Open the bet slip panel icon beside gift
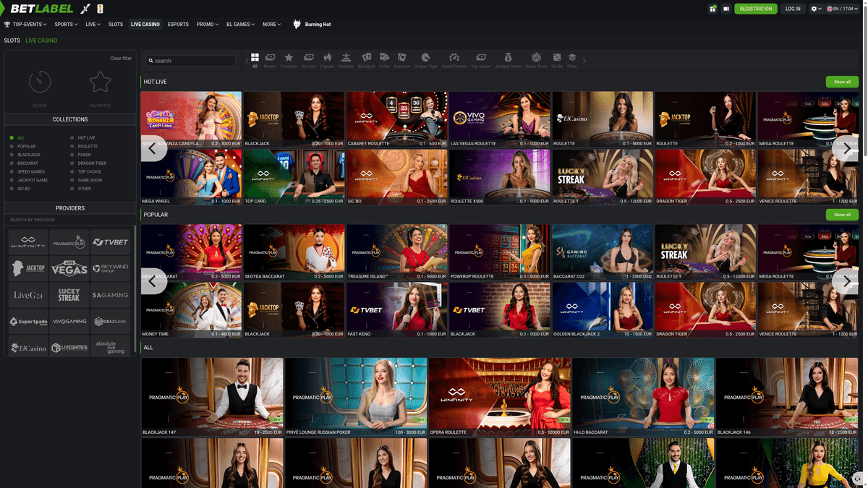 pos(726,9)
